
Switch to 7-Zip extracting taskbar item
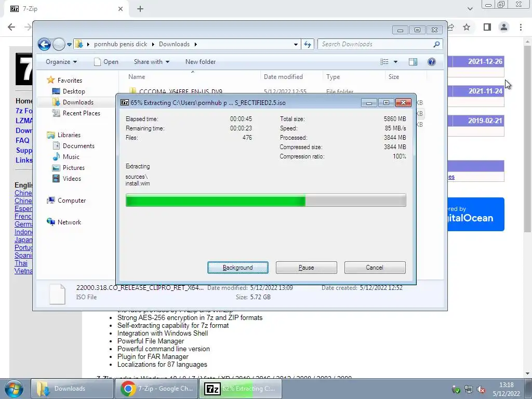pyautogui.click(x=241, y=389)
